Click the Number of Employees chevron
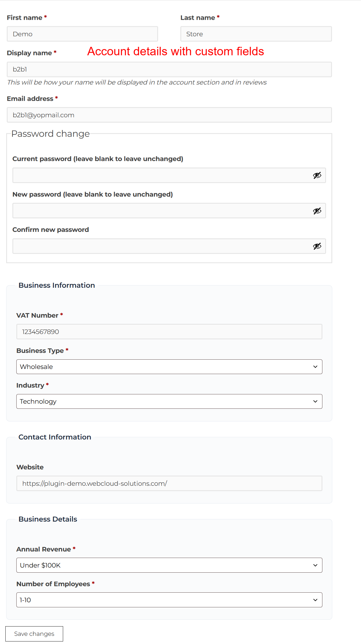This screenshot has height=644, width=361. coord(315,600)
